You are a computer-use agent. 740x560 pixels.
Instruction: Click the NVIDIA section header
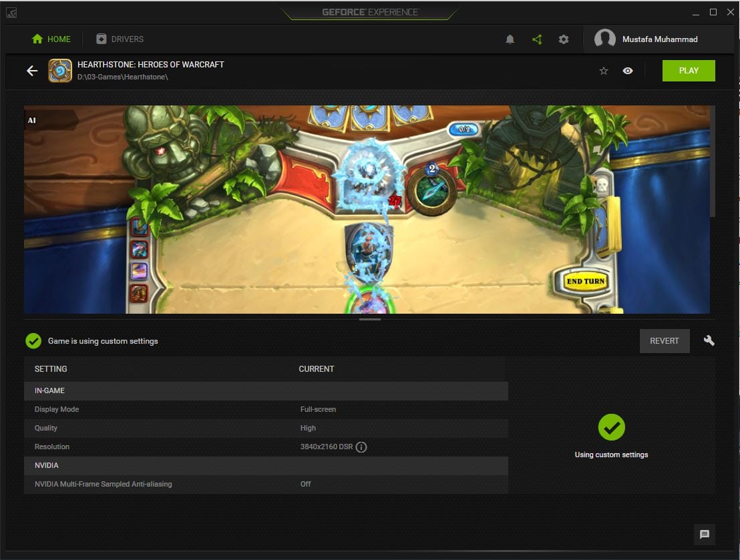coord(266,466)
